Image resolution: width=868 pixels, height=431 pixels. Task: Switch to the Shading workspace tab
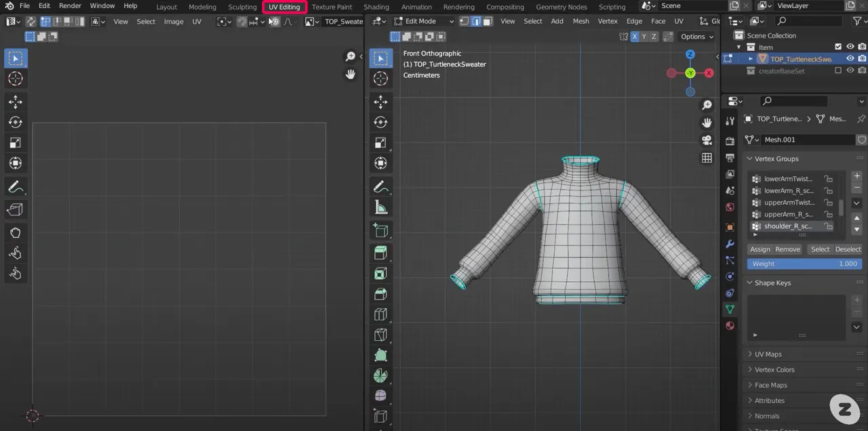point(376,7)
